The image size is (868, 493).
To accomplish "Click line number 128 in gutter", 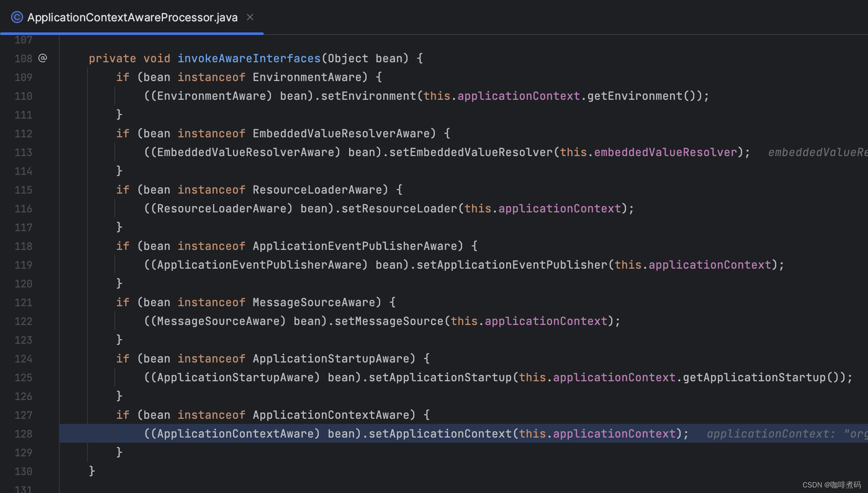I will tap(23, 434).
